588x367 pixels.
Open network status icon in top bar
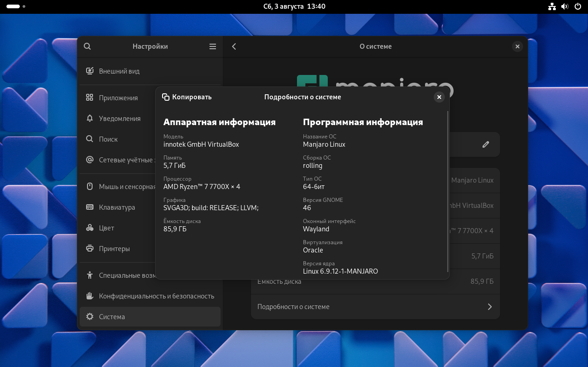(552, 6)
